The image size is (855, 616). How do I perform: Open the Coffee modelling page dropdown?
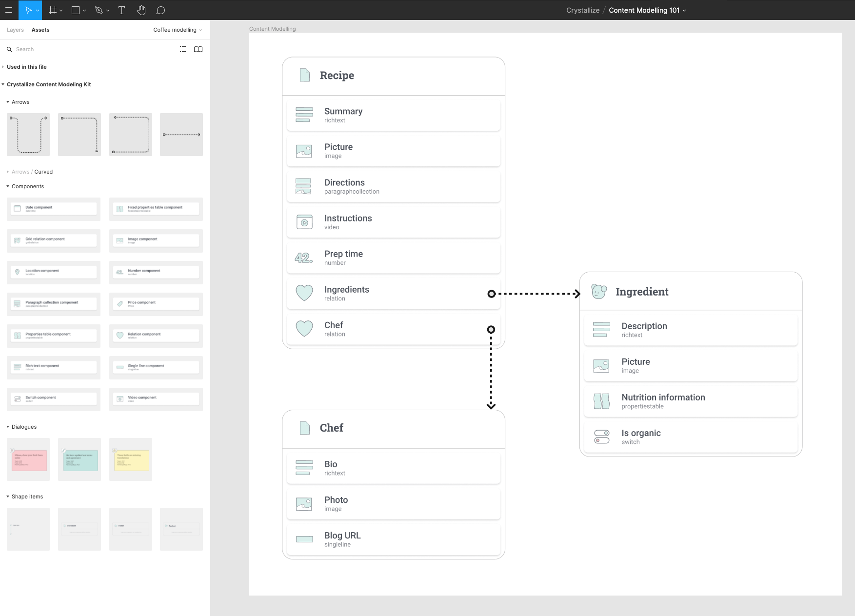(x=178, y=30)
